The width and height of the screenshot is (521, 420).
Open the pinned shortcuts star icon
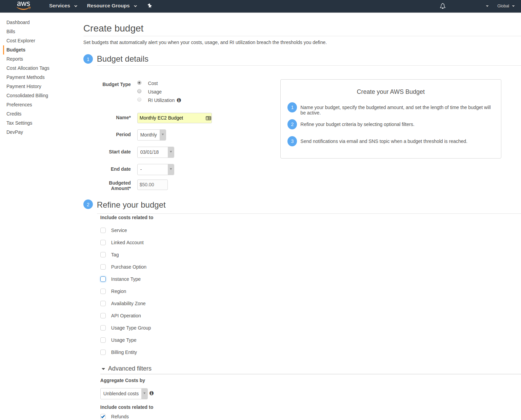click(149, 6)
